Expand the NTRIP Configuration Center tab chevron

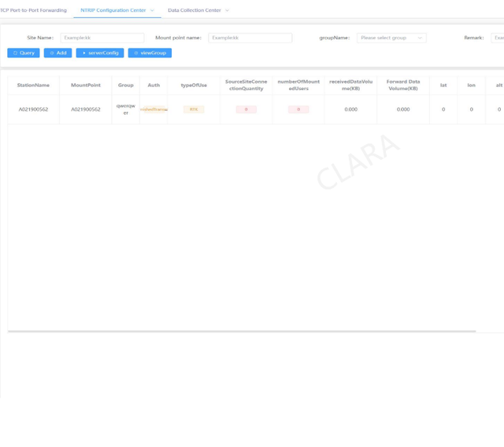point(152,10)
